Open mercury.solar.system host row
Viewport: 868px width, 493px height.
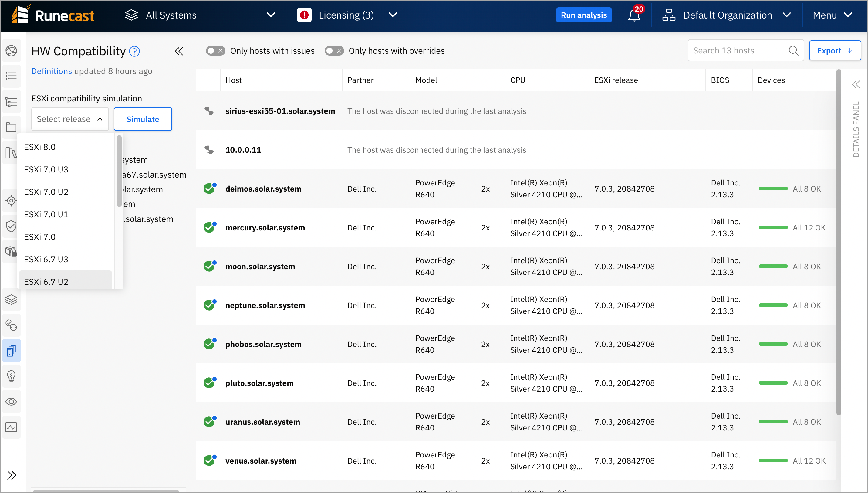click(516, 228)
